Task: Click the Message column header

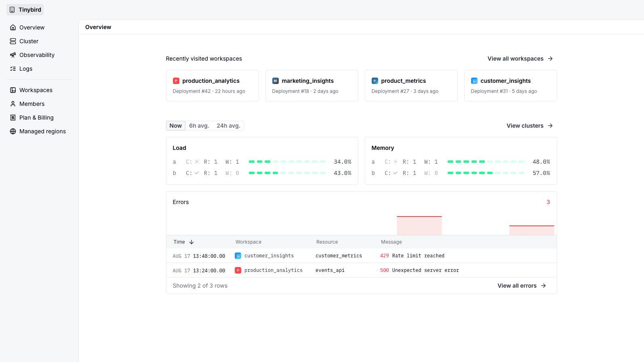Action: [391, 242]
